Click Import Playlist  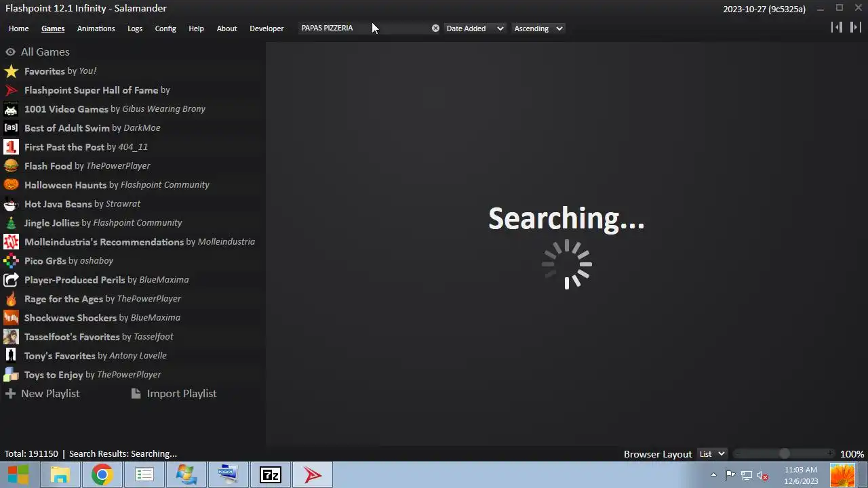pyautogui.click(x=174, y=394)
